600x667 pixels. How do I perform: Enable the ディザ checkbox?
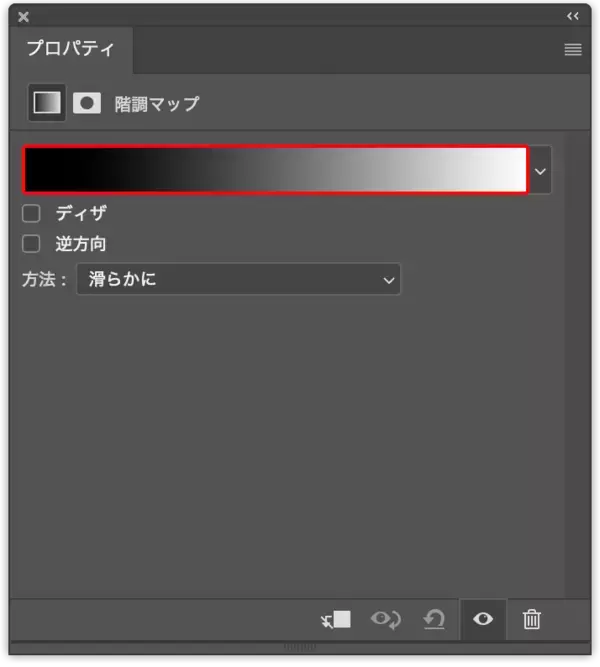(x=31, y=213)
